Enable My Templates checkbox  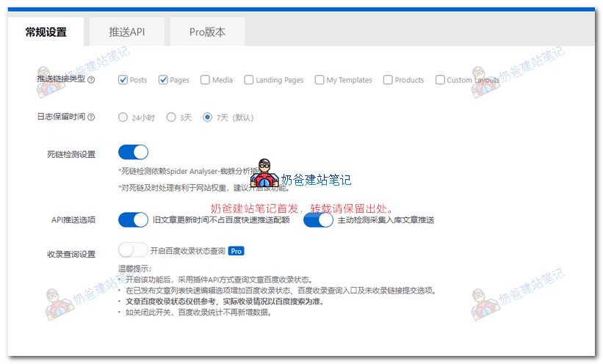coord(319,80)
